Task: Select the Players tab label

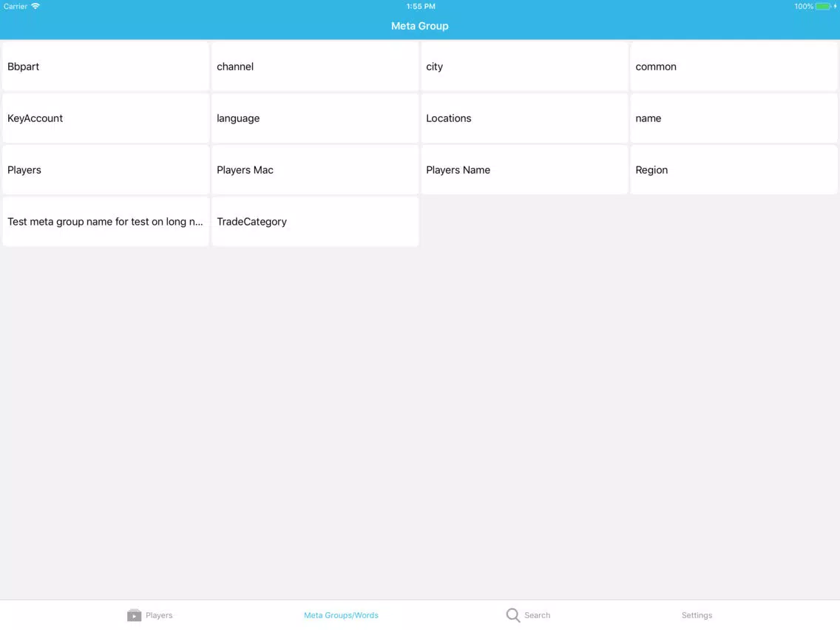Action: pos(159,615)
